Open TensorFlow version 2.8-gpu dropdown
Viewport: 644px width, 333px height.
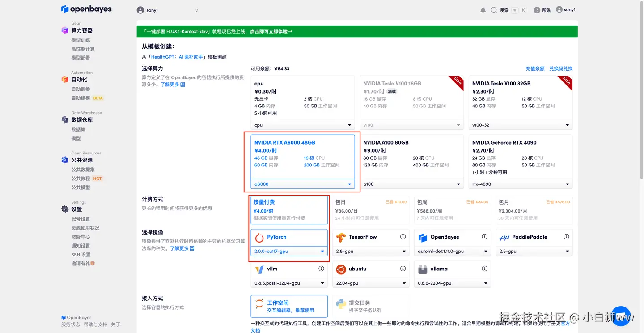click(371, 251)
